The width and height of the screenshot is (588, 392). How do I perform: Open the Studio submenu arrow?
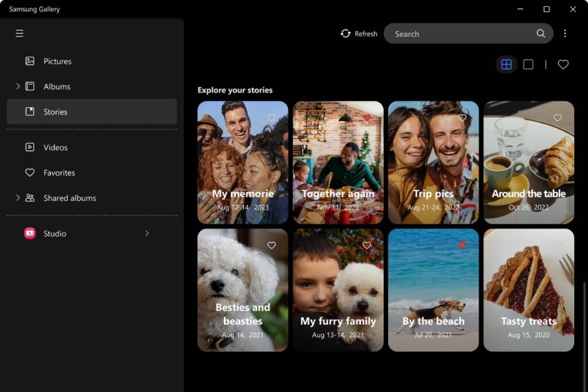click(x=147, y=234)
